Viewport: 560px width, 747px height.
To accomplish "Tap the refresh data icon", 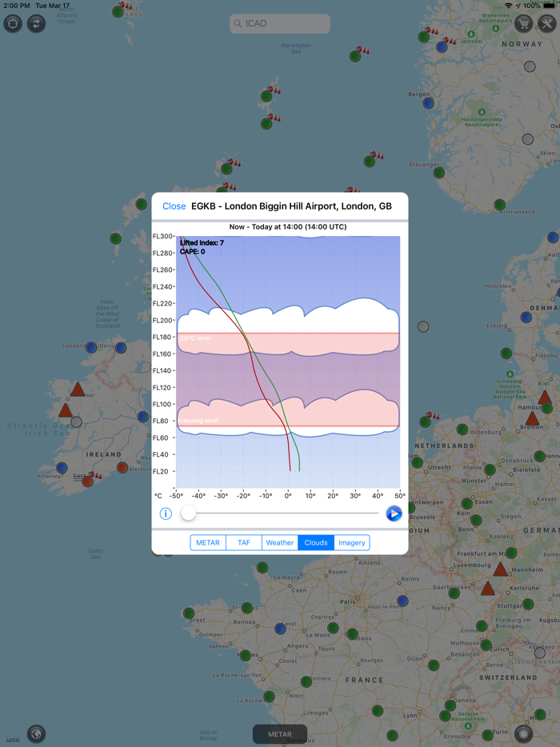I will pos(36,23).
